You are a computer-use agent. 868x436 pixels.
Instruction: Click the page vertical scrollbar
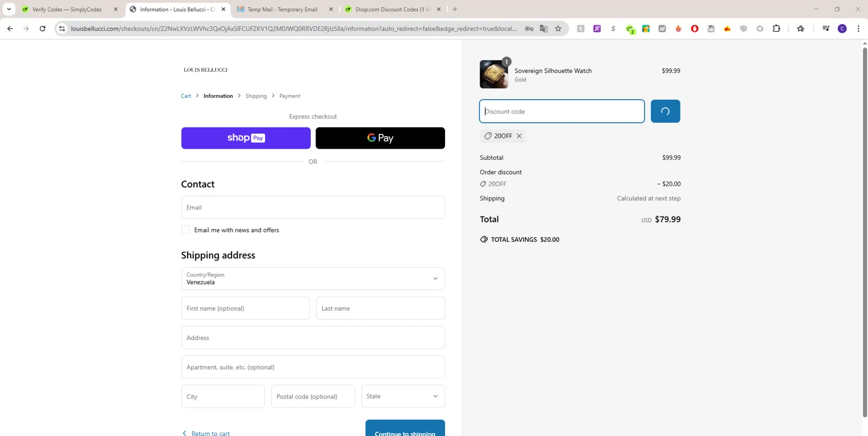(x=865, y=232)
